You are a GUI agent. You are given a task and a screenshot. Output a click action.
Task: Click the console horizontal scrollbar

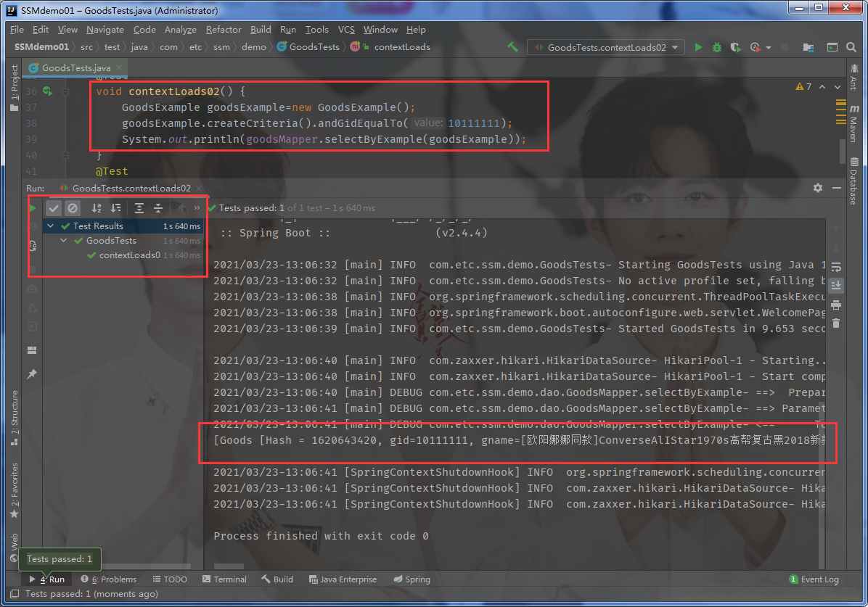(x=229, y=566)
